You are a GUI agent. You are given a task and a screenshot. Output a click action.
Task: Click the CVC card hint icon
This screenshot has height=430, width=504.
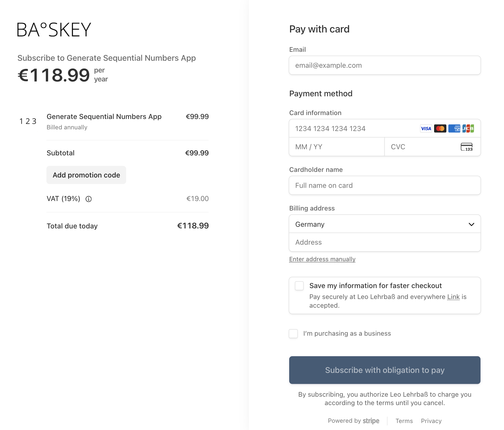pos(467,147)
